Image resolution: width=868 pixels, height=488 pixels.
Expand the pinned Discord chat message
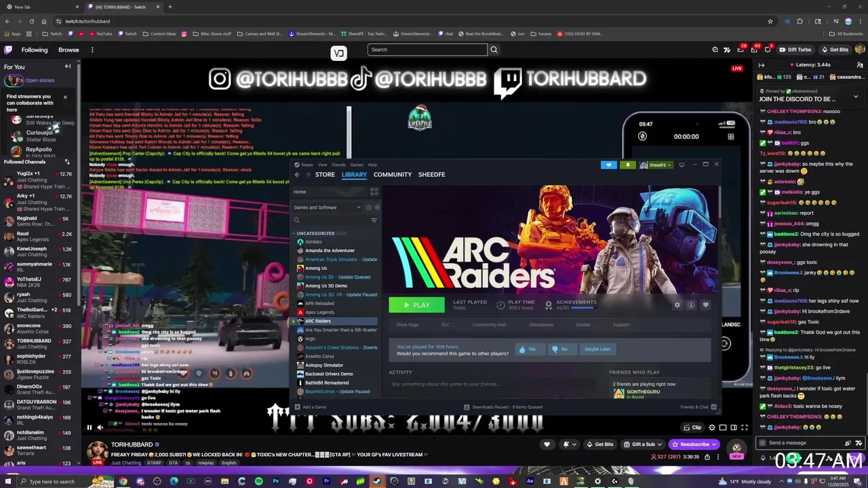[855, 97]
